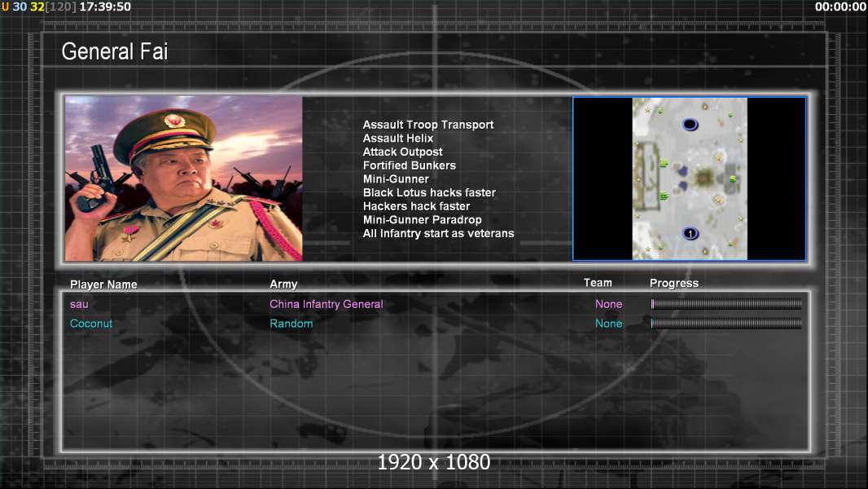Click player name Coconut
The height and width of the screenshot is (489, 868).
(x=90, y=324)
